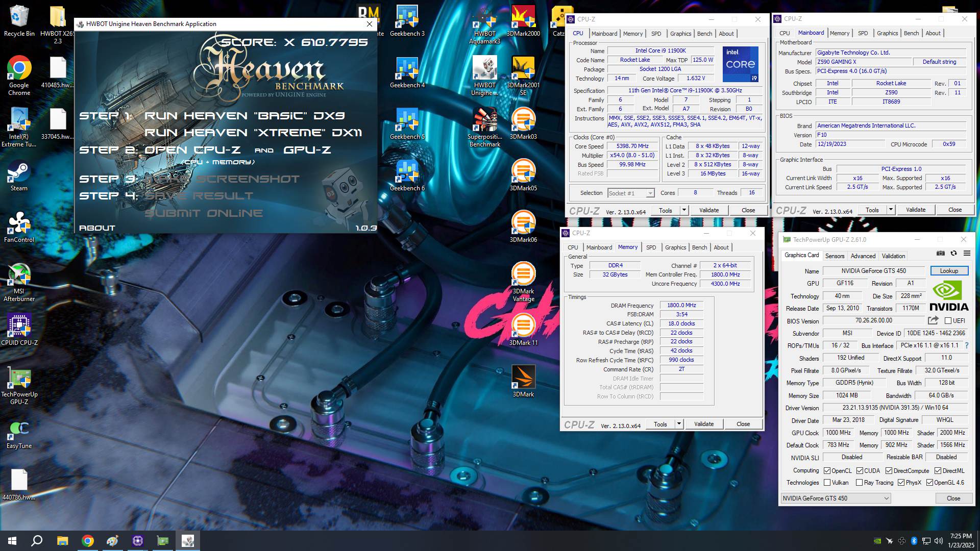980x551 pixels.
Task: Click Run Heaven Xtreme DX11 link
Action: (x=253, y=133)
